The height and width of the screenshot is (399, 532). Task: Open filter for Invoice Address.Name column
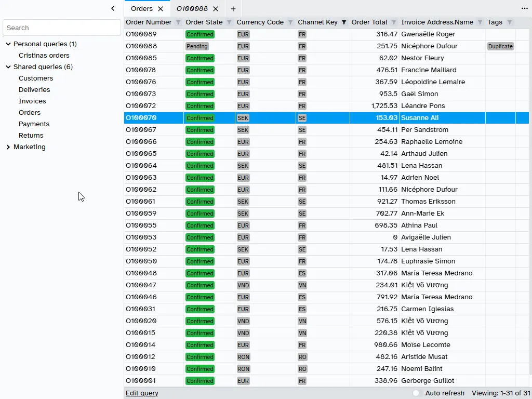[x=480, y=22]
